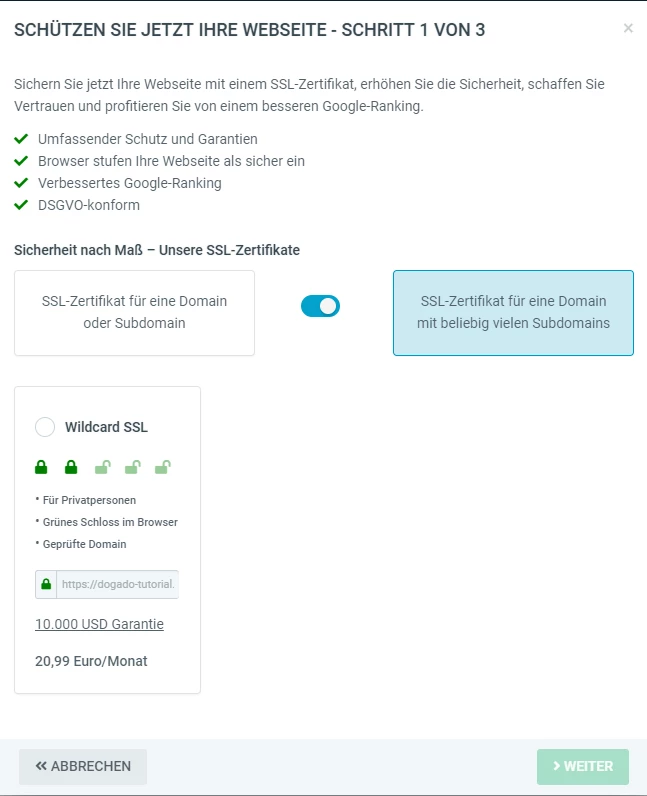Screen dimensions: 647x796
Task: Choose single domain or subdomain certificate option
Action: coord(134,312)
